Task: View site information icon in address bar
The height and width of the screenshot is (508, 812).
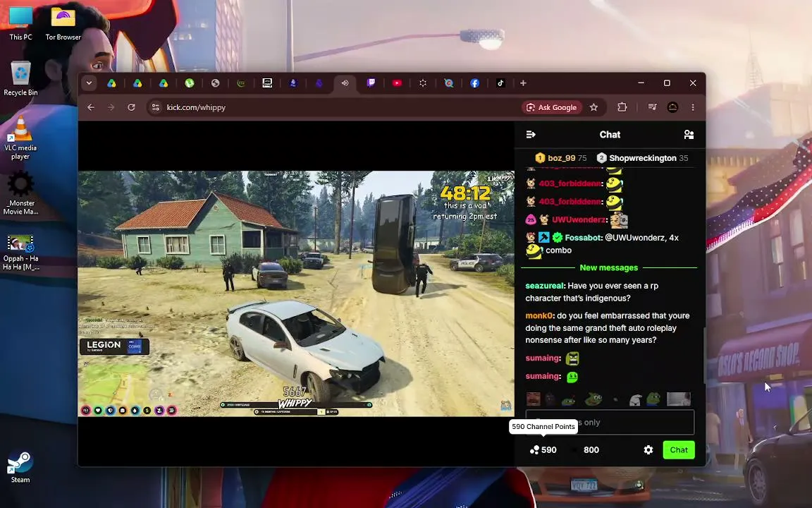Action: coord(155,107)
